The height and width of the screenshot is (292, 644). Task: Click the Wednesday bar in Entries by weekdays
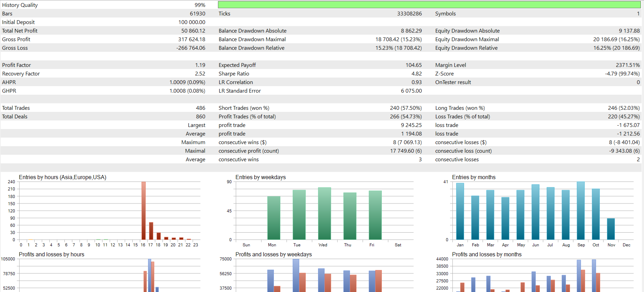pos(325,213)
